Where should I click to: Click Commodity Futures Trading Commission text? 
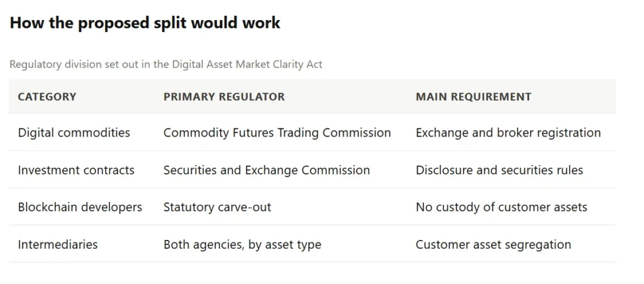pos(277,133)
